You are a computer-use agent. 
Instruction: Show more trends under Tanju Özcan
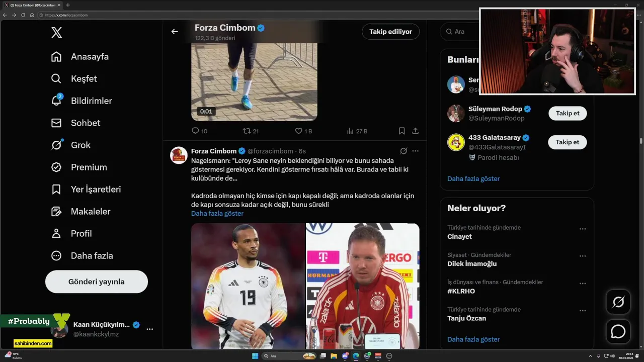[473, 339]
